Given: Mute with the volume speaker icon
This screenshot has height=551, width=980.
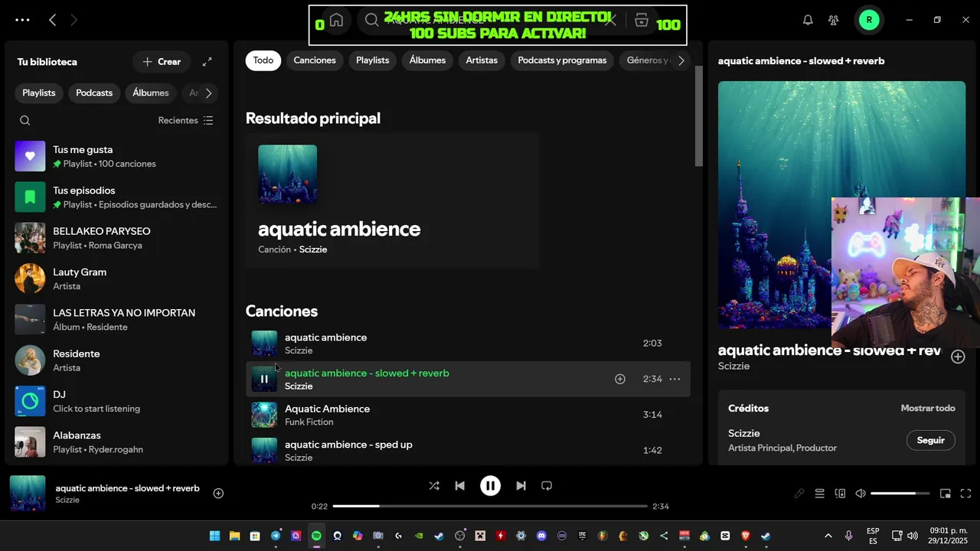Looking at the screenshot, I should pos(861,494).
